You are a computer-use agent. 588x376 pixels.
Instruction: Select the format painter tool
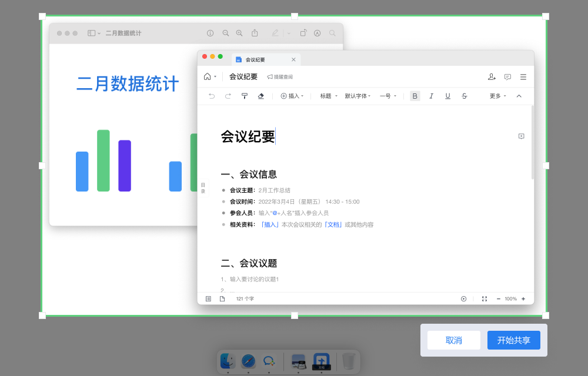[245, 96]
